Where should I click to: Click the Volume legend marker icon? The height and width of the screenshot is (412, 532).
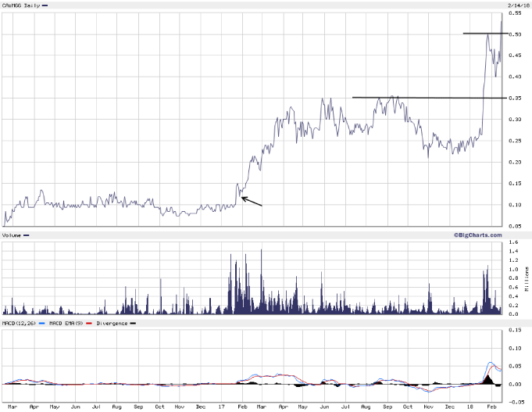27,235
